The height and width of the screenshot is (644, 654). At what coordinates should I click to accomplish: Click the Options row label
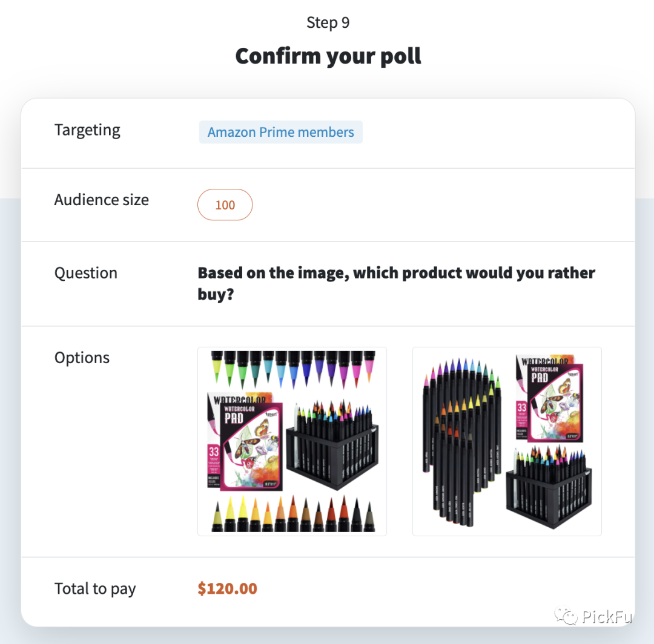coord(82,358)
